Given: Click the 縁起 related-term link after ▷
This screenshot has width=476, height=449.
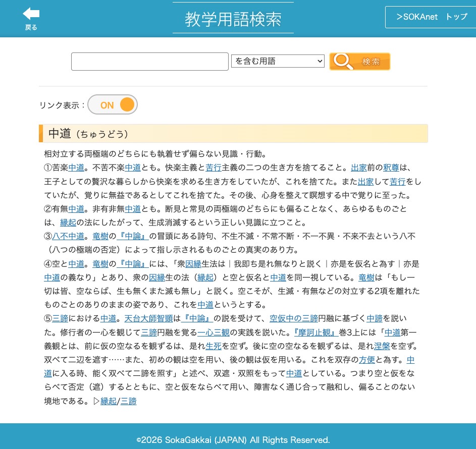Looking at the screenshot, I should [109, 402].
